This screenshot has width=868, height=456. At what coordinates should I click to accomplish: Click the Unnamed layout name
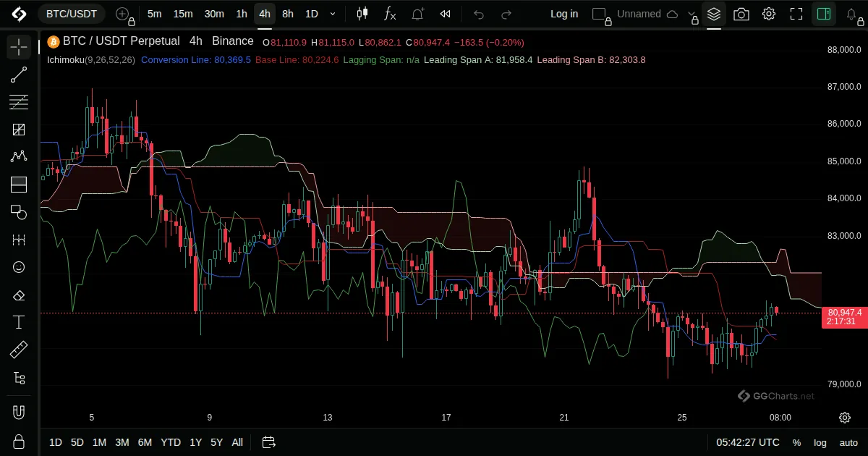[639, 14]
